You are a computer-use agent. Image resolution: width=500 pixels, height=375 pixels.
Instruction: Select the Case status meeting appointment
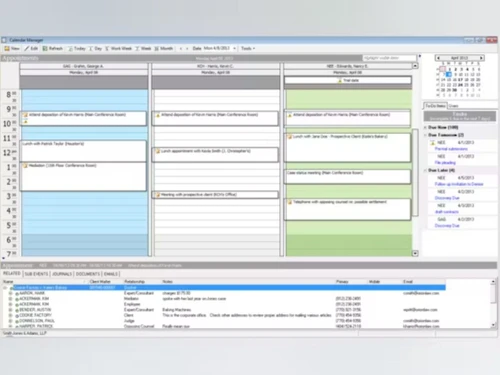[347, 177]
